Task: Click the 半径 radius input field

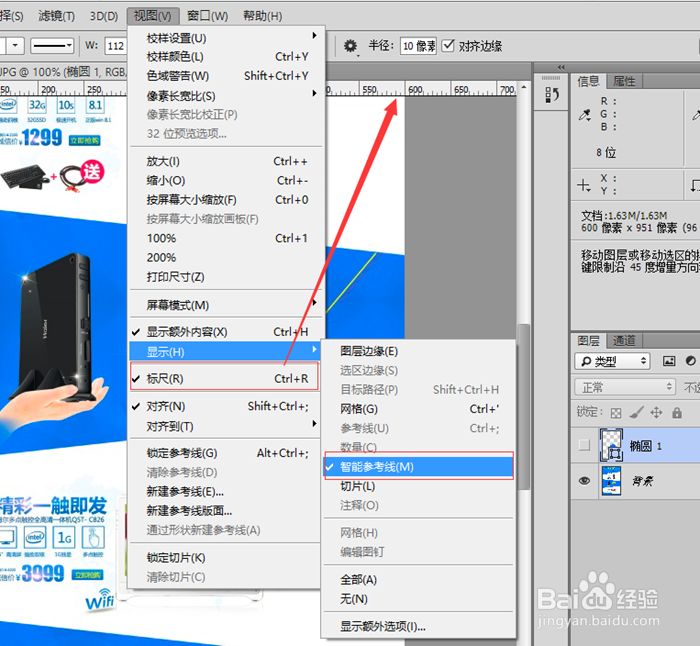Action: [418, 46]
